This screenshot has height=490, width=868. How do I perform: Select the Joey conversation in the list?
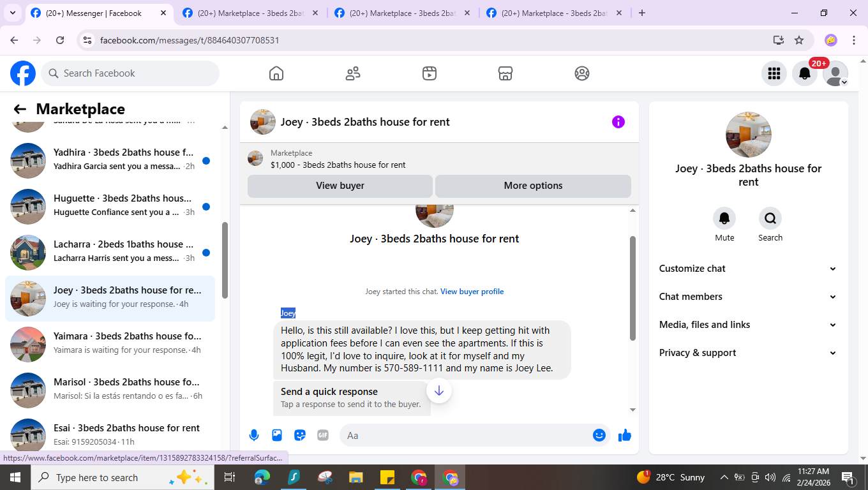(110, 299)
